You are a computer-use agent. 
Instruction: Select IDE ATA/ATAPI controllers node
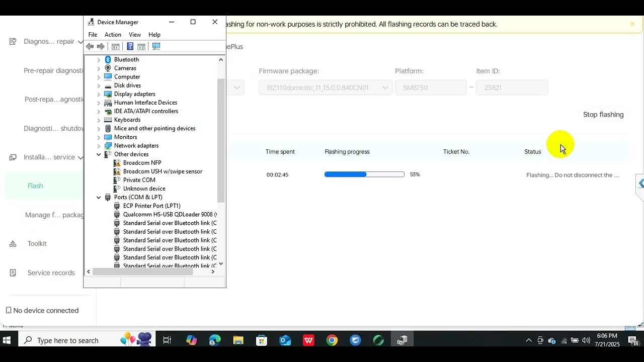click(x=146, y=111)
